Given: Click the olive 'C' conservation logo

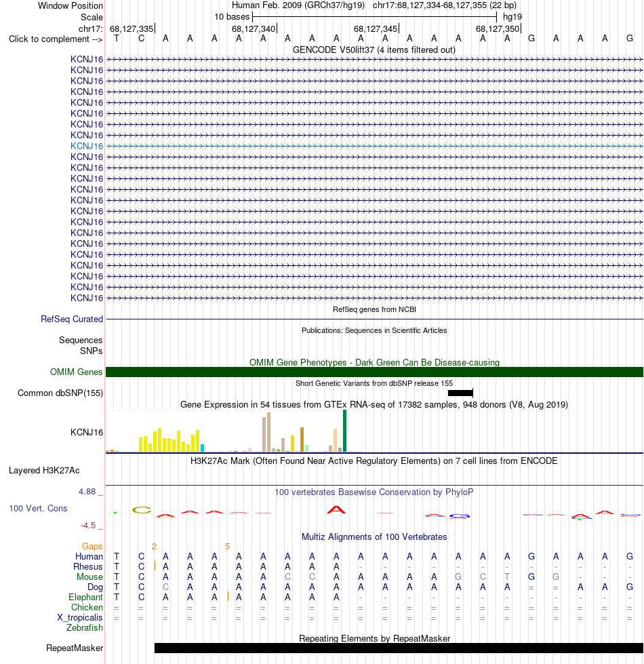Looking at the screenshot, I should 142,510.
